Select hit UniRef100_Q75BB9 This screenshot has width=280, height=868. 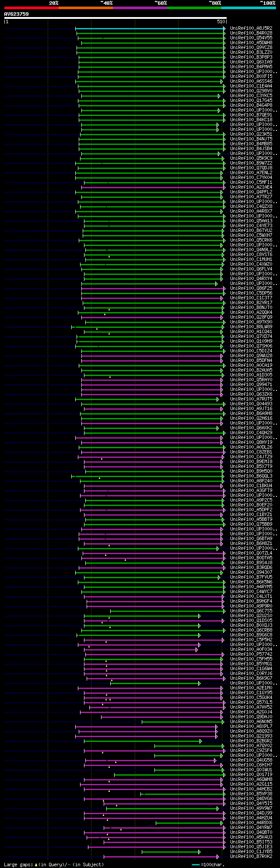pyautogui.click(x=252, y=524)
